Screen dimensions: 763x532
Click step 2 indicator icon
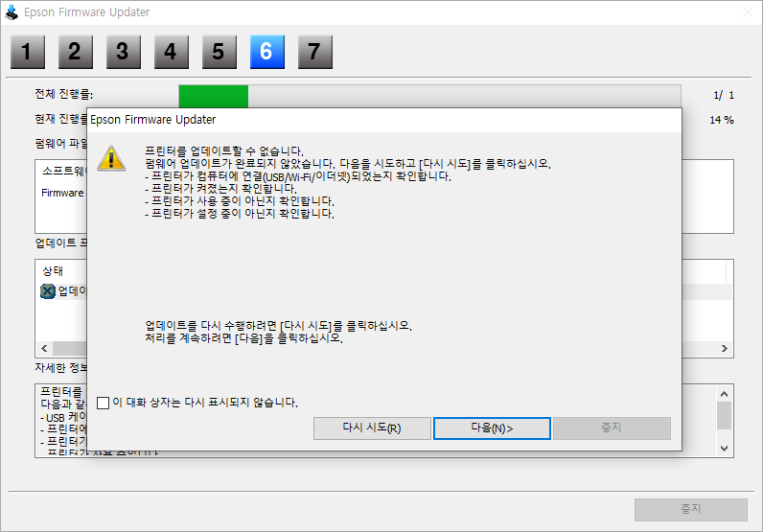[76, 52]
